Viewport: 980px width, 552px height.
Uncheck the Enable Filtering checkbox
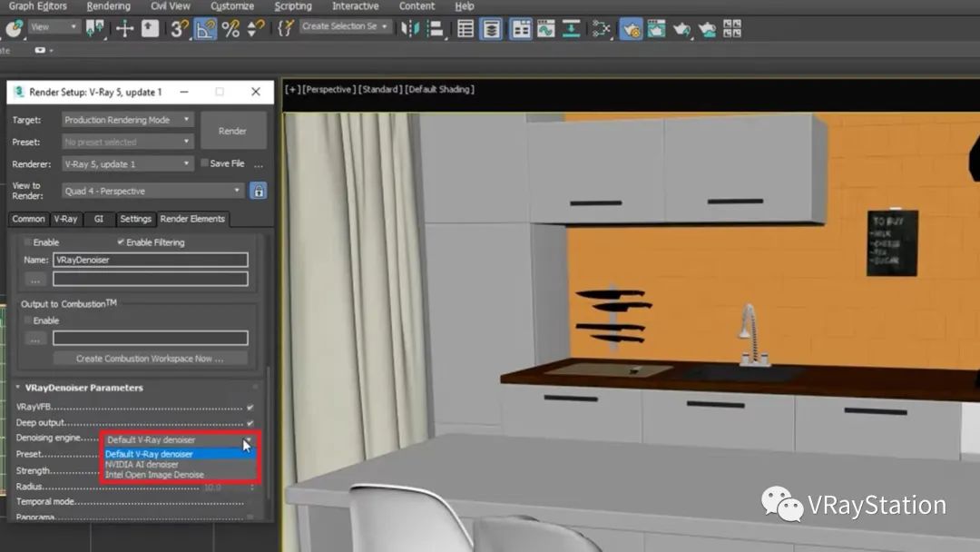[122, 242]
